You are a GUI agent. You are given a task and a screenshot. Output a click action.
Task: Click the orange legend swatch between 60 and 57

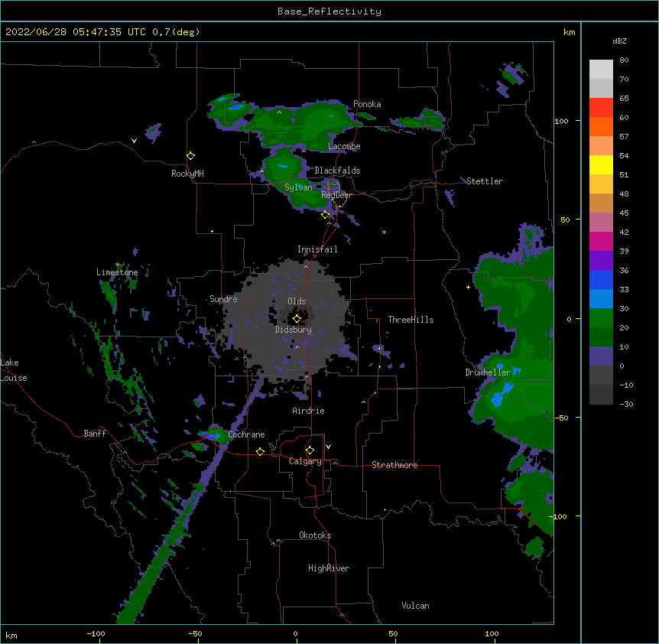pyautogui.click(x=601, y=127)
